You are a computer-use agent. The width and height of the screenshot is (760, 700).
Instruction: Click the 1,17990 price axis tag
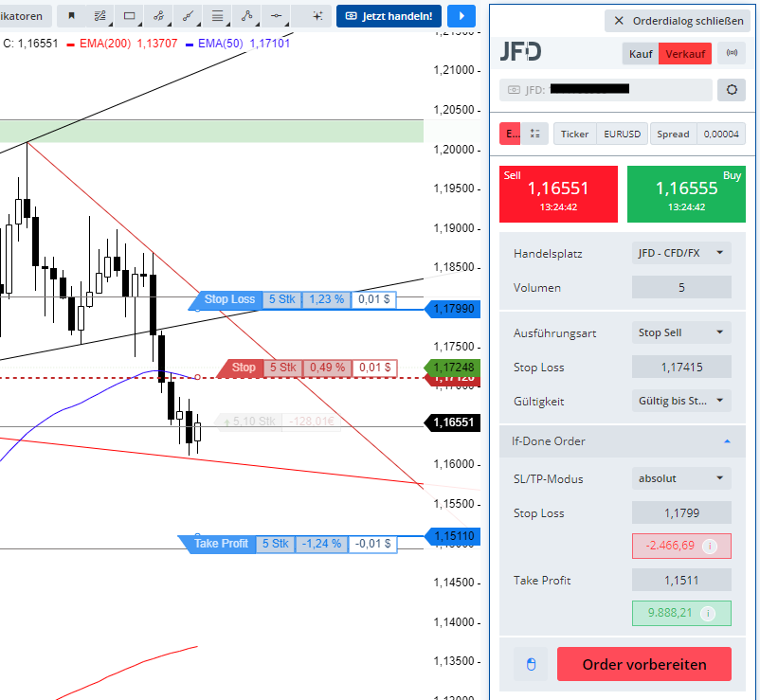click(453, 309)
